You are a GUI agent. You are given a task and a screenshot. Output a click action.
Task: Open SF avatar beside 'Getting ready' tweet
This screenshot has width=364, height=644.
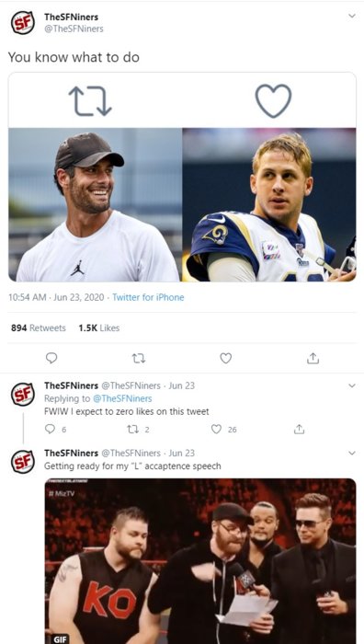(23, 462)
